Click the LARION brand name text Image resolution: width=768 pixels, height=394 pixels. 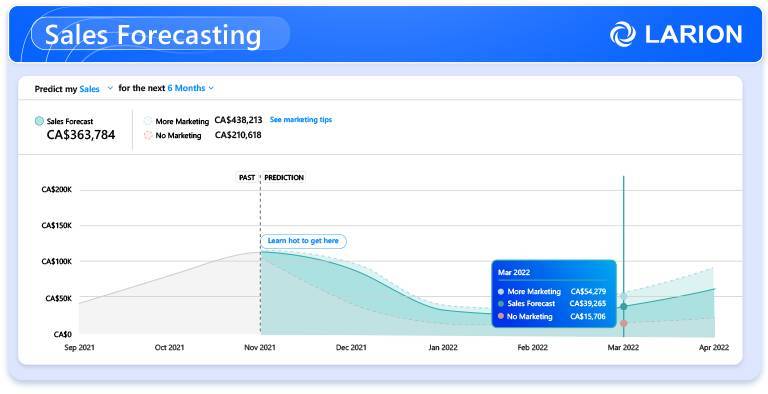point(693,34)
